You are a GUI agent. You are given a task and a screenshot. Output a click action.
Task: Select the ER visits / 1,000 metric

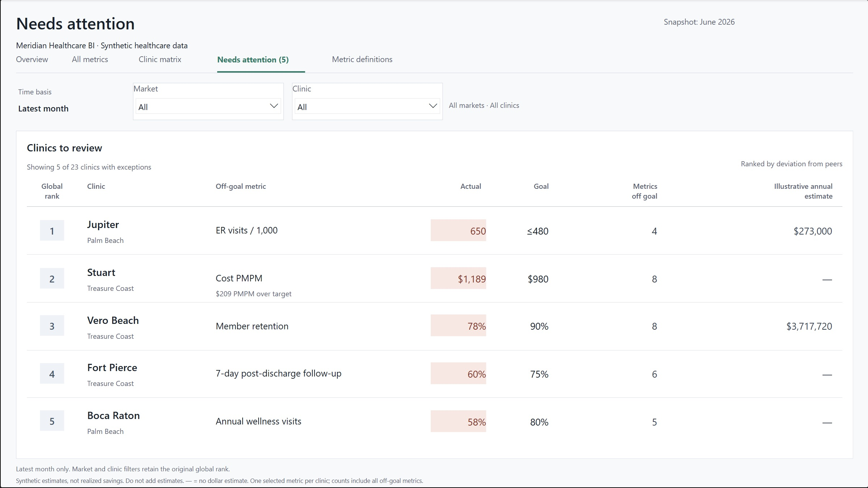coord(247,231)
